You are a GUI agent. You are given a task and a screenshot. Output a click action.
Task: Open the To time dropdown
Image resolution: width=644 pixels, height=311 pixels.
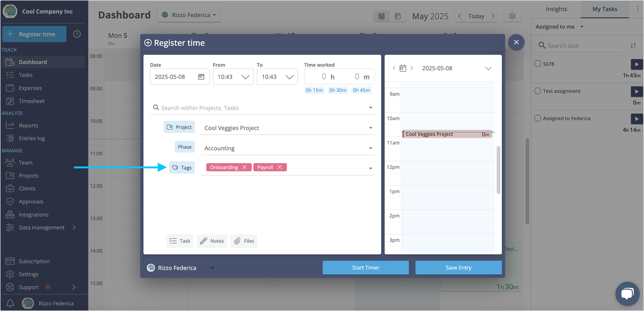coord(277,77)
